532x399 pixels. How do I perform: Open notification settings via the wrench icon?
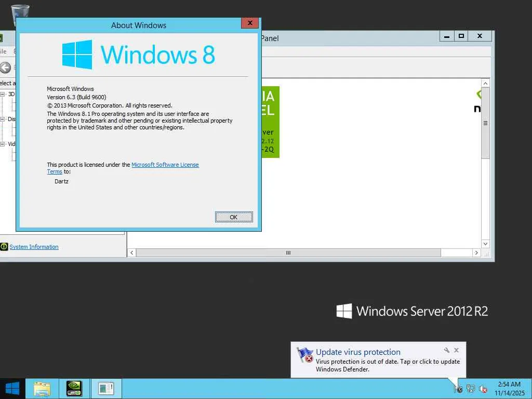[447, 350]
